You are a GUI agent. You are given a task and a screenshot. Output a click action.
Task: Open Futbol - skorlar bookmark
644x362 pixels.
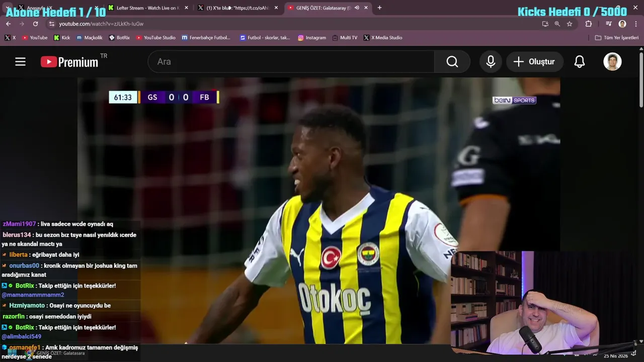[x=265, y=38]
